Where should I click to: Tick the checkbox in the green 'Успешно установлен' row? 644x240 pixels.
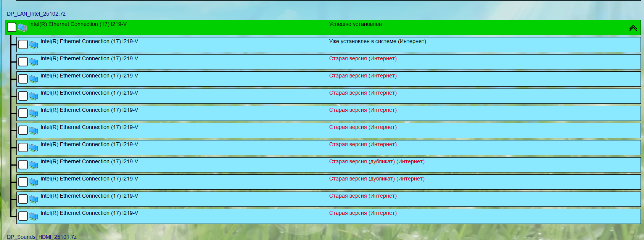12,27
